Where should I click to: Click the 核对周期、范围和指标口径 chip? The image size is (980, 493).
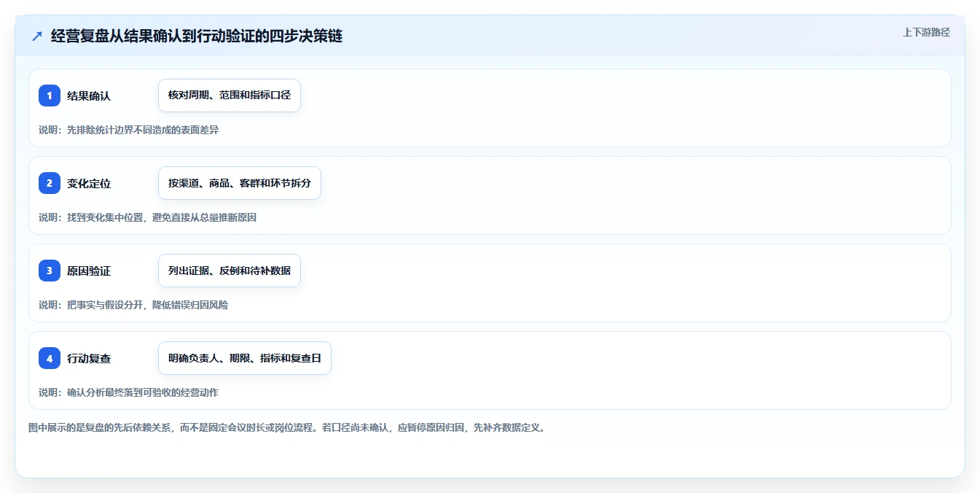click(x=230, y=96)
